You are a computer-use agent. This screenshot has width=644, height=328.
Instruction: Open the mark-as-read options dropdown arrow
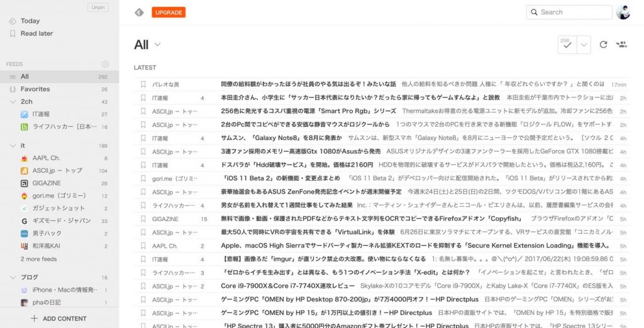pos(584,45)
